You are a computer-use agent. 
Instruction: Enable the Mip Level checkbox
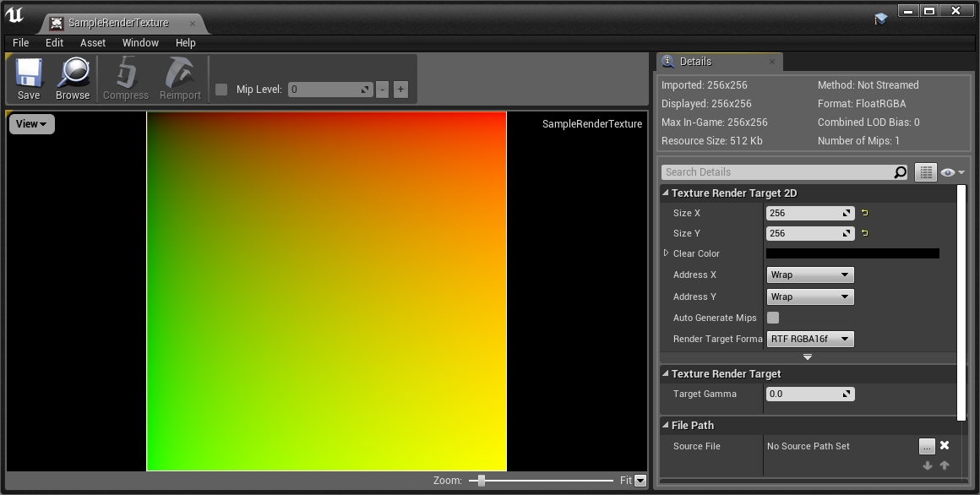(x=221, y=90)
